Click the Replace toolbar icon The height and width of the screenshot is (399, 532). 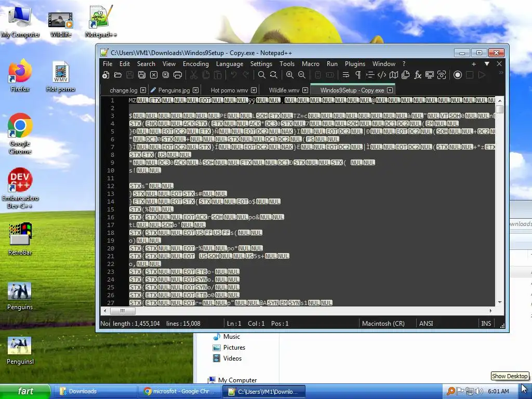[273, 75]
